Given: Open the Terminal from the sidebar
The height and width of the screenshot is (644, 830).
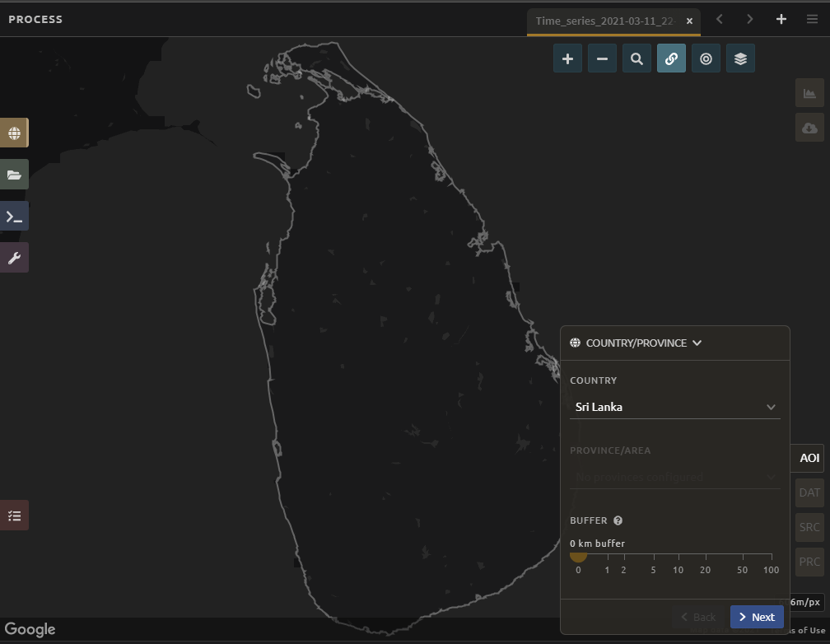Looking at the screenshot, I should (14, 217).
